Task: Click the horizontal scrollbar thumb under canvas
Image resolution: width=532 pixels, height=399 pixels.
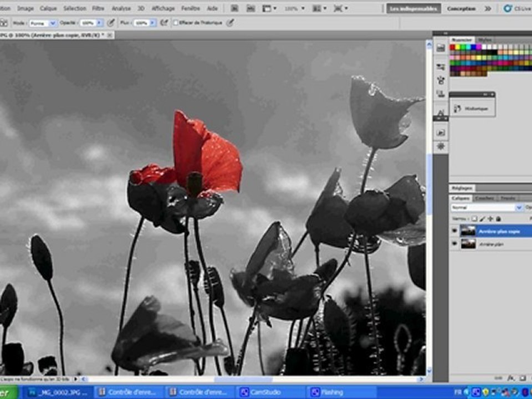Action: 243,379
